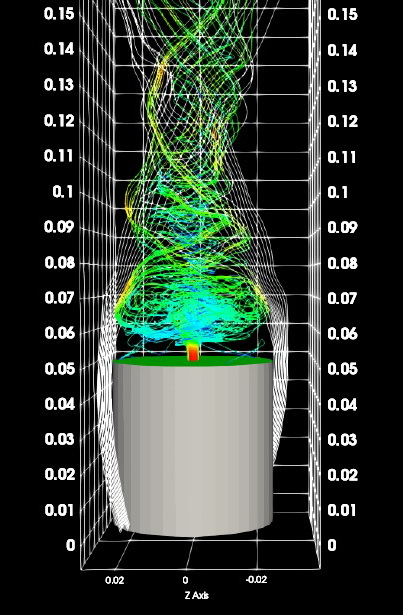403x615 pixels.
Task: Select the gray cylinder body
Action: coord(193,449)
